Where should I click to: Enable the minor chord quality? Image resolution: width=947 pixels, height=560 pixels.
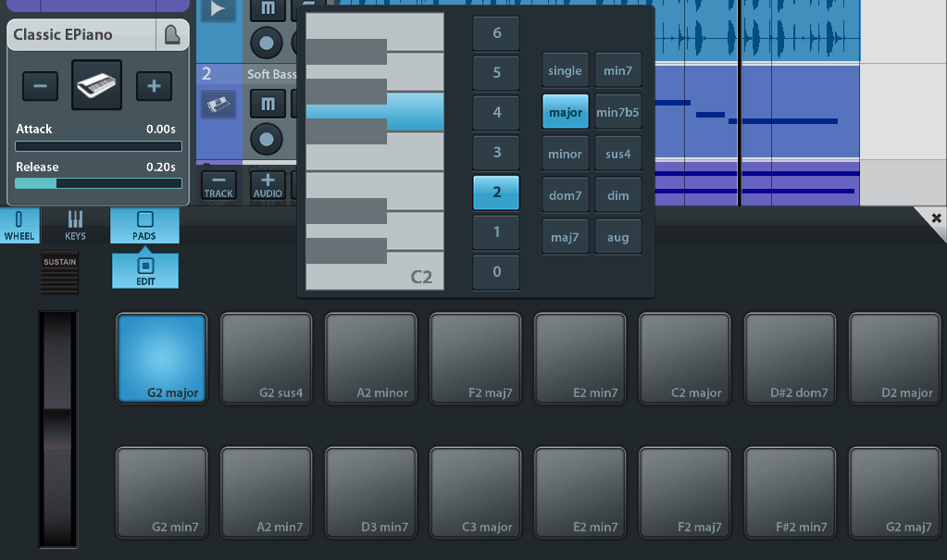565,153
